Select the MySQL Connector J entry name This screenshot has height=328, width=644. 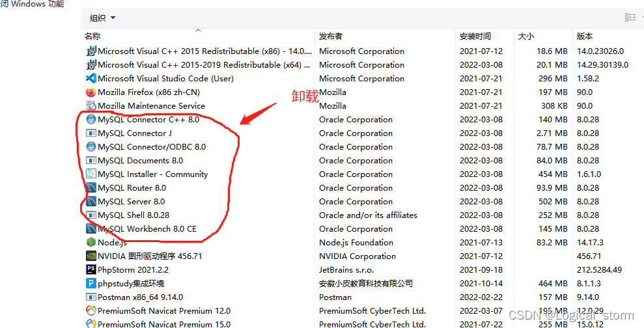(135, 133)
